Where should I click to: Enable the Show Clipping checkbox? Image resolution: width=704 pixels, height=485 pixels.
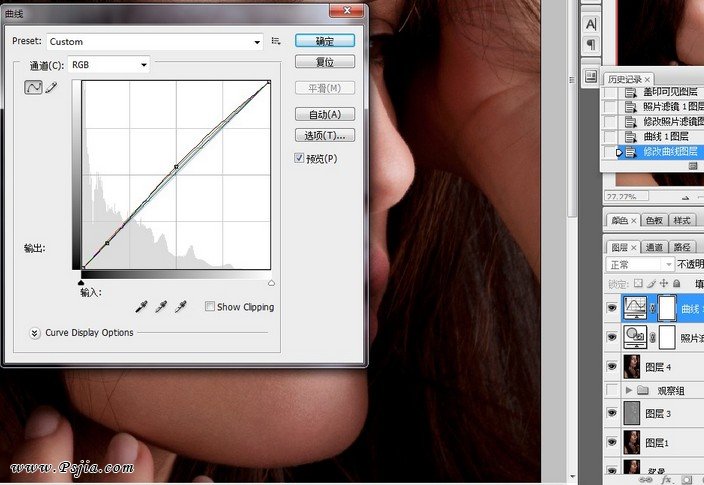[209, 307]
